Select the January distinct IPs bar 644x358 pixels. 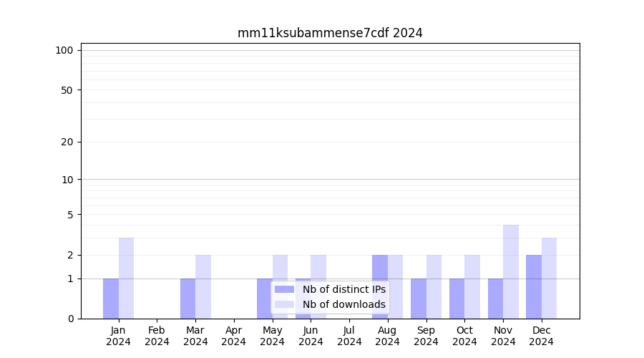pos(111,299)
